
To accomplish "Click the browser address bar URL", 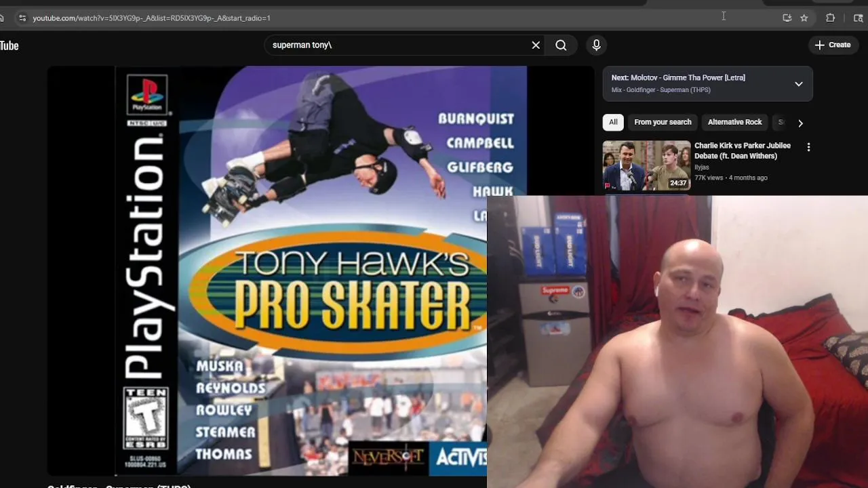I will point(151,18).
